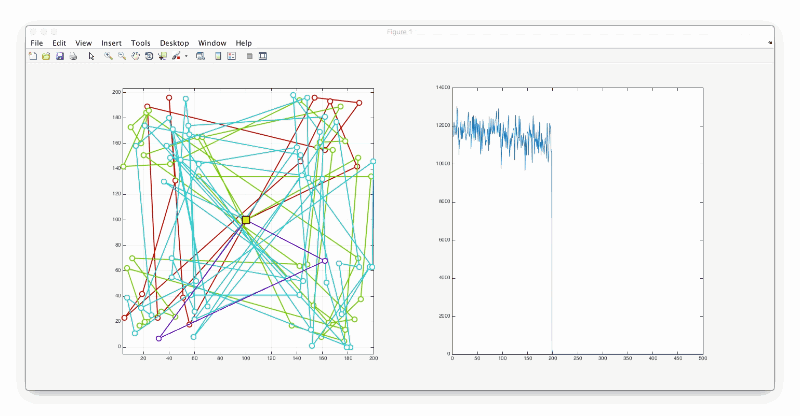Select the Zoom In magnifier tool

tap(108, 56)
